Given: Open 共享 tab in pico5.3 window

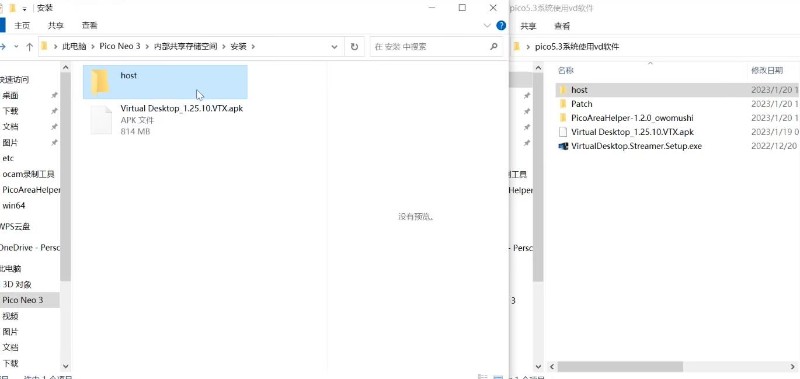Looking at the screenshot, I should (x=528, y=26).
